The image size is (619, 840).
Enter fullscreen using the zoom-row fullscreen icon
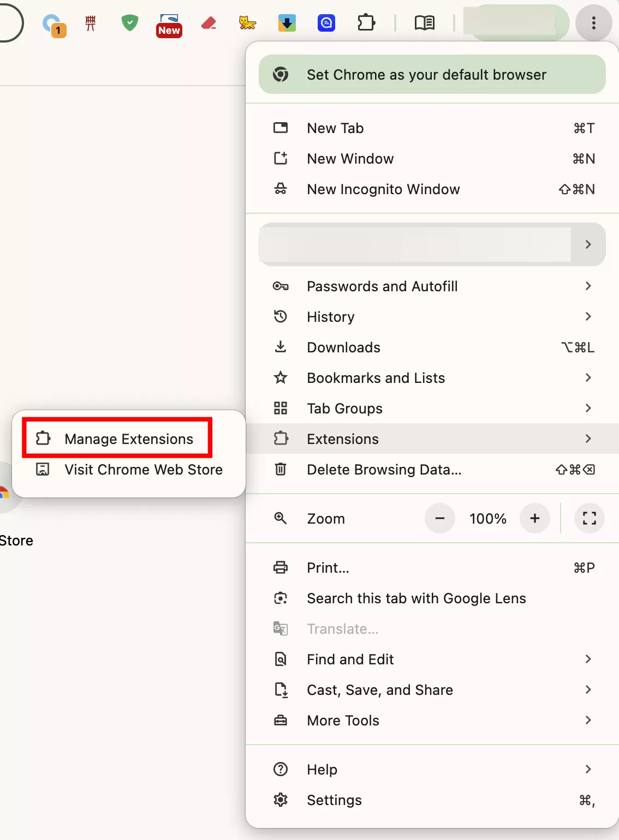click(589, 518)
